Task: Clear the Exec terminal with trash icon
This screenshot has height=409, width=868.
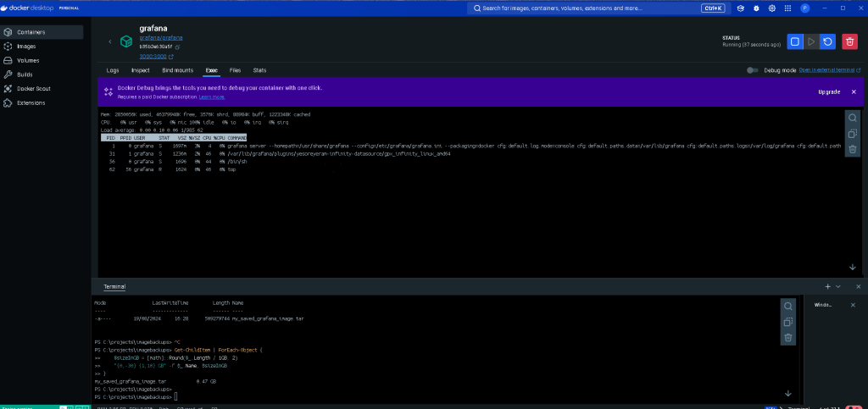Action: [853, 149]
